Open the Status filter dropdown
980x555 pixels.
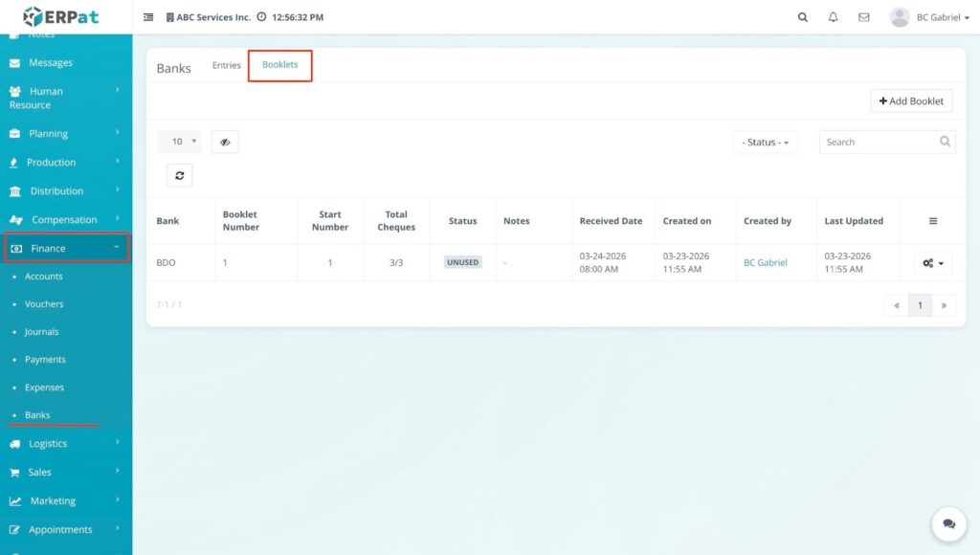click(765, 142)
